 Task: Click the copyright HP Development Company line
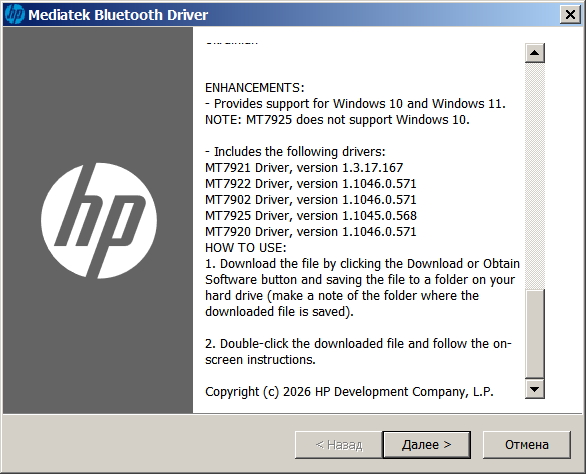[x=349, y=392]
